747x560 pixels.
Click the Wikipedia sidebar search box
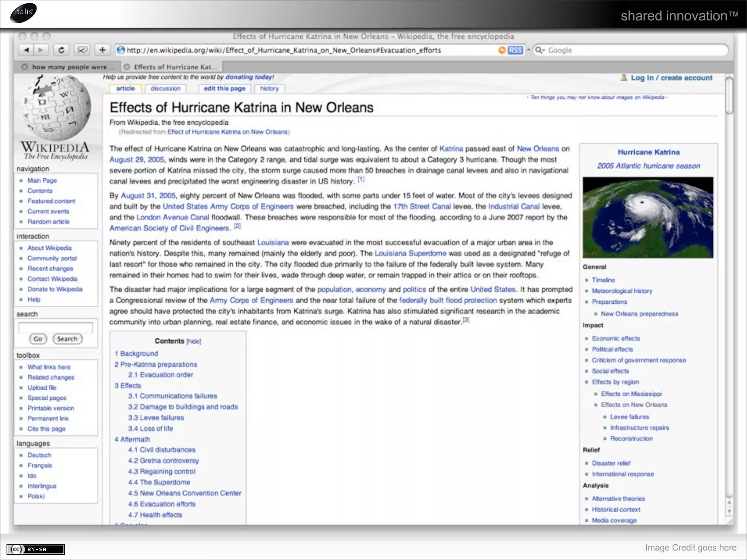[x=55, y=328]
